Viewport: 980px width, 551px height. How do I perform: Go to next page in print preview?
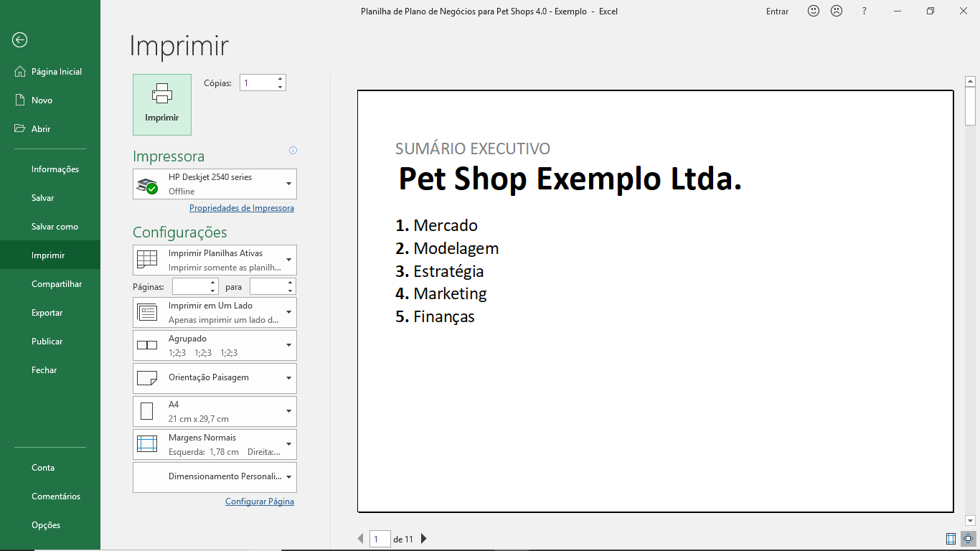click(424, 539)
